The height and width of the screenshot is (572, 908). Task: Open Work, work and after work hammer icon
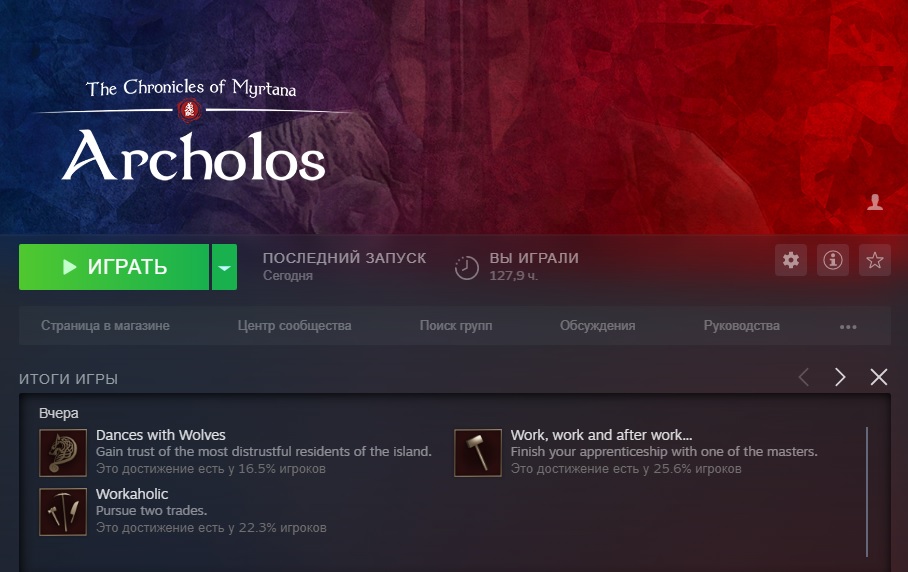click(478, 453)
